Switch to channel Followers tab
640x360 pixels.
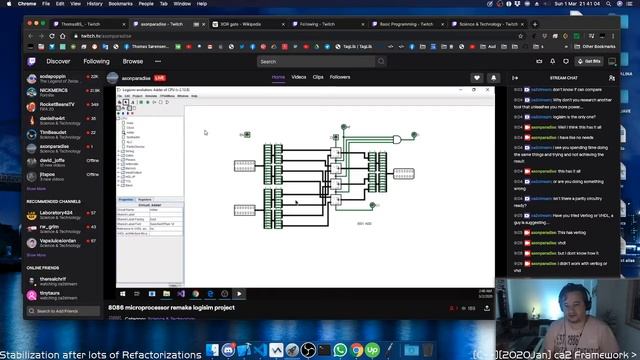(340, 77)
